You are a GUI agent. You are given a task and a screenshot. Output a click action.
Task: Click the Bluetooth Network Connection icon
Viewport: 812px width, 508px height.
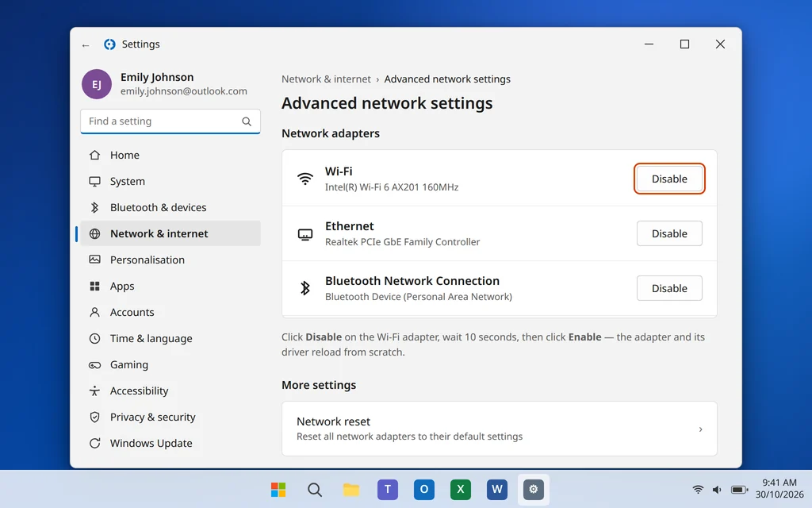pos(305,288)
